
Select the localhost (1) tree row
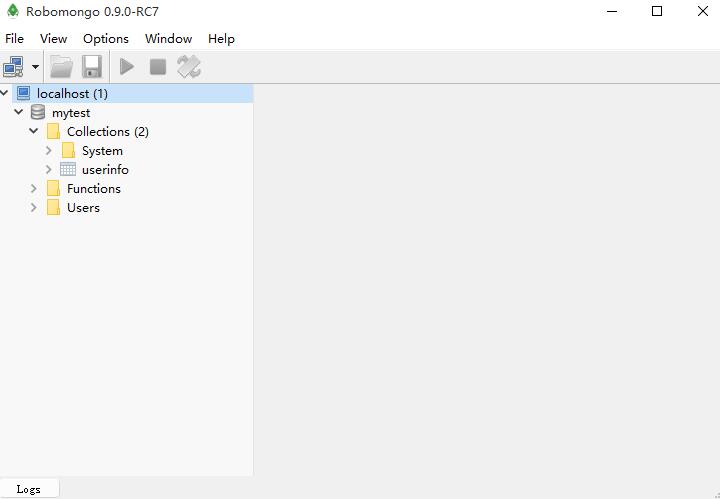pos(132,94)
